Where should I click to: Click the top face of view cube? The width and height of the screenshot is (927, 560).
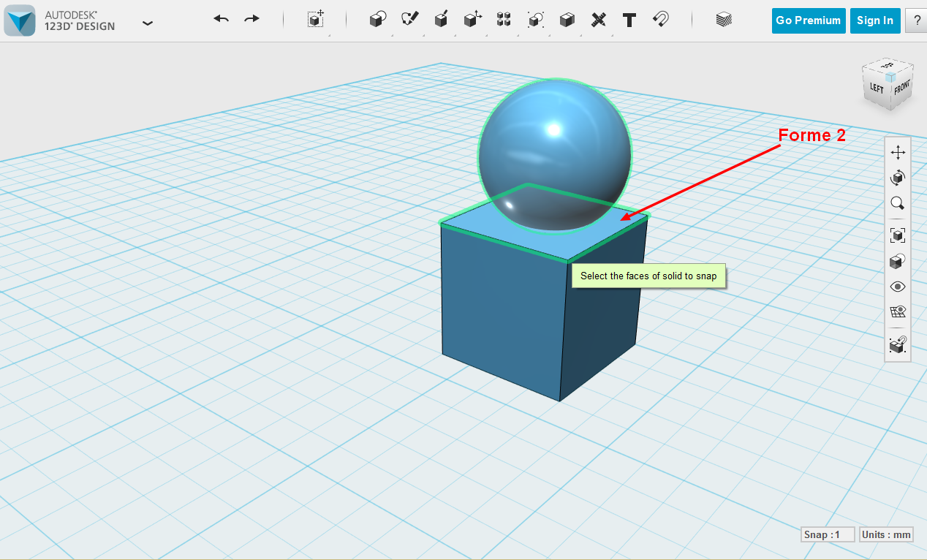point(888,66)
